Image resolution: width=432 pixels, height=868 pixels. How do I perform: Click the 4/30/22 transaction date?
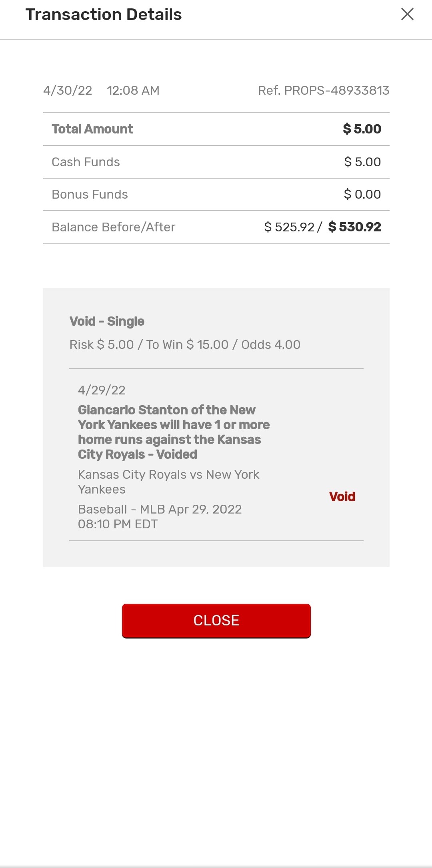click(x=68, y=91)
